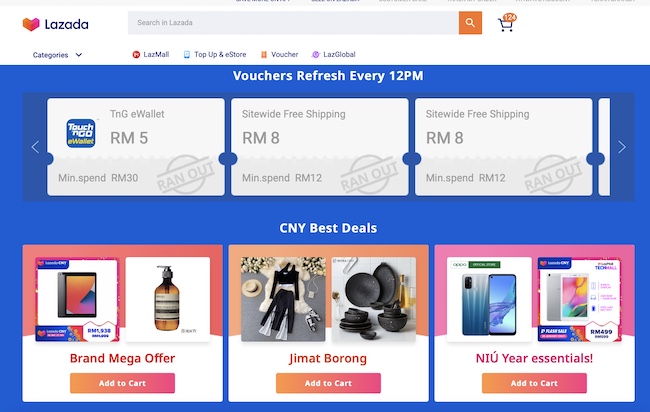Click the LazGlobal purple icon
The image size is (650, 412).
coord(315,54)
